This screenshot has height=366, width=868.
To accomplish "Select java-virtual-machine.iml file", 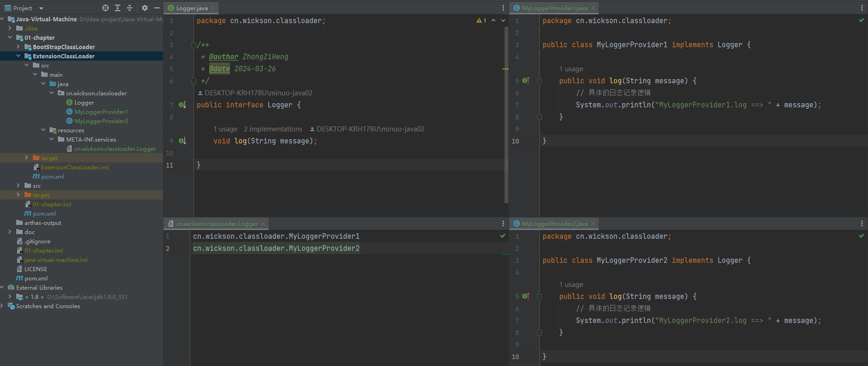I will pos(56,260).
